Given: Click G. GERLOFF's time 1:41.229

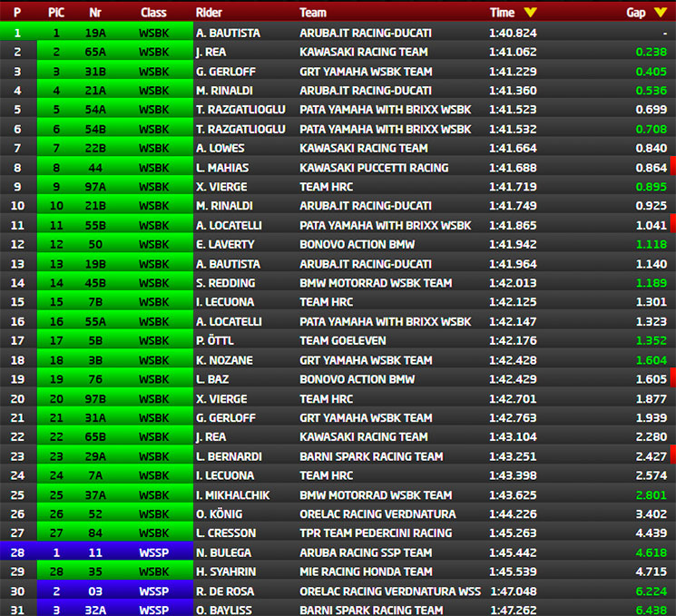Looking at the screenshot, I should (513, 72).
